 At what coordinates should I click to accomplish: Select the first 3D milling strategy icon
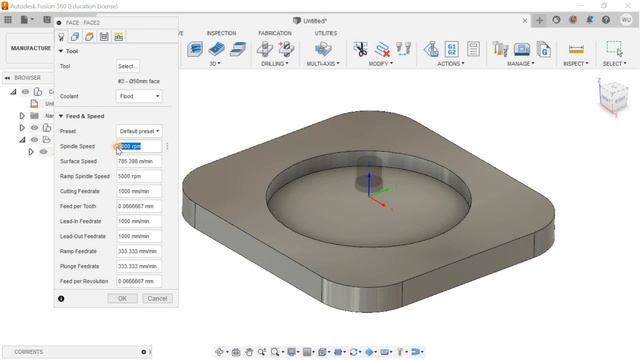[x=195, y=49]
